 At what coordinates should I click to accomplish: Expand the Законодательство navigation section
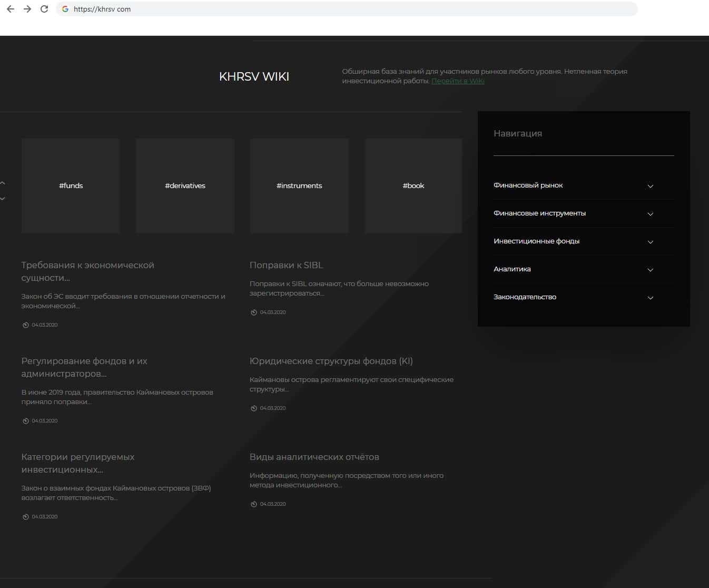coord(650,298)
